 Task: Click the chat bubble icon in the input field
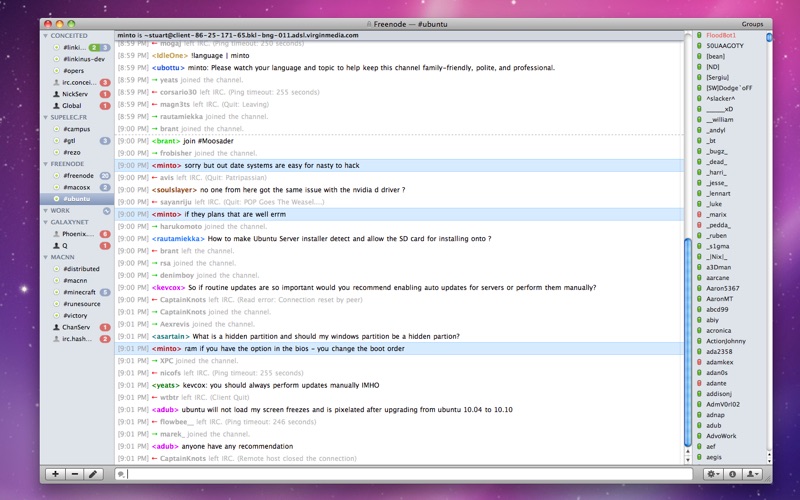[121, 474]
